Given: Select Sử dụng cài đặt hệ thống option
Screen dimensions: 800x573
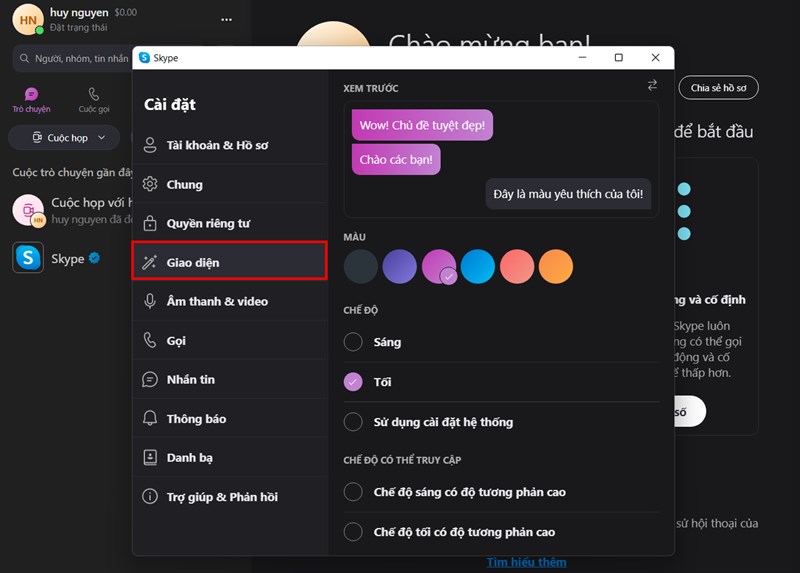Looking at the screenshot, I should (353, 422).
